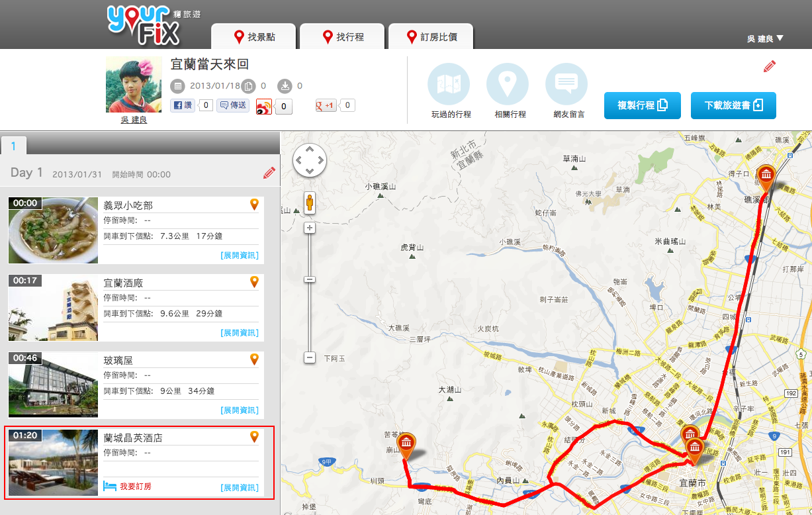Click the 下載旅遊書 button
The height and width of the screenshot is (515, 812).
(733, 105)
